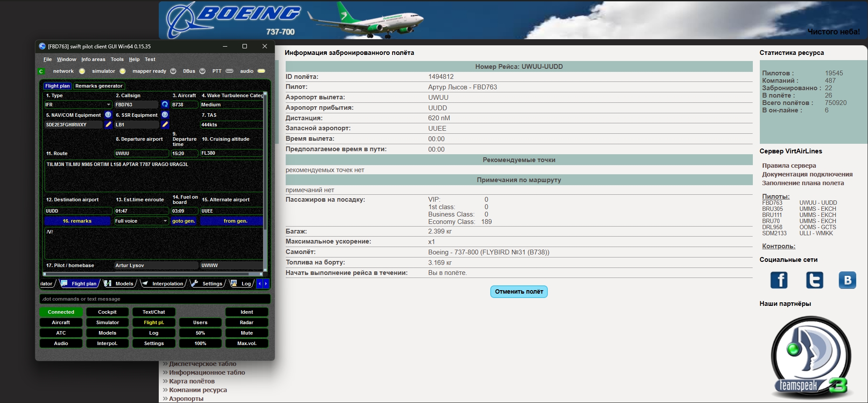Viewport: 868px width, 403px height.
Task: Open the Правила сервера link
Action: [789, 166]
